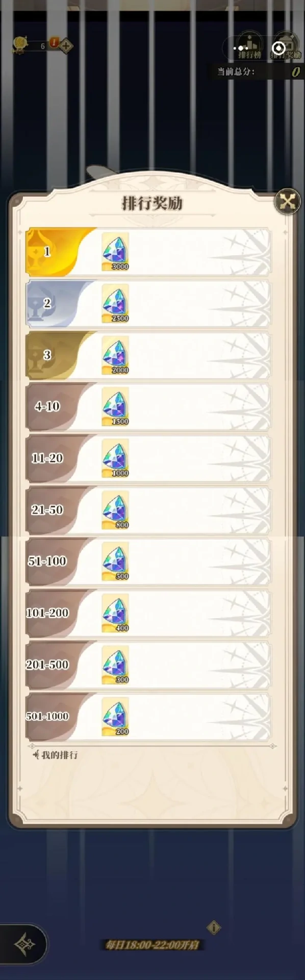The image size is (305, 980).
Task: Close the 排行奖励 reward panel
Action: coord(288,202)
